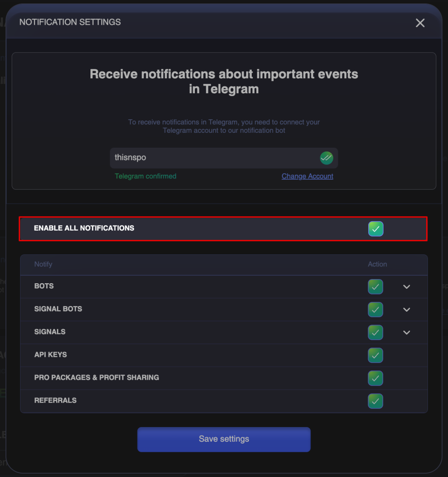The height and width of the screenshot is (477, 448).
Task: Click the Action column header
Action: tap(377, 264)
